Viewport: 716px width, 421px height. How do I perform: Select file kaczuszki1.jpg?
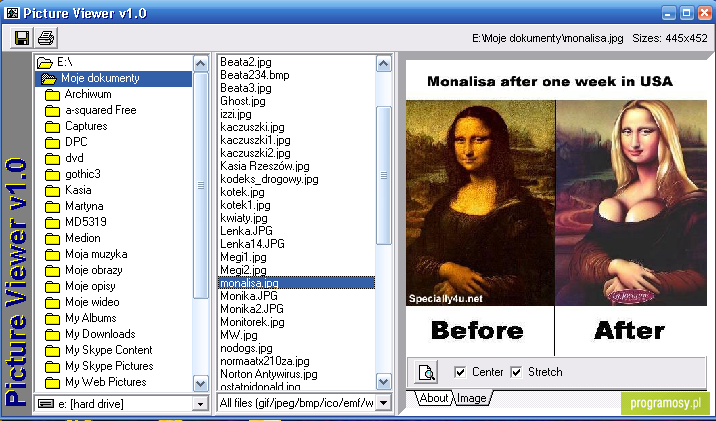point(255,140)
